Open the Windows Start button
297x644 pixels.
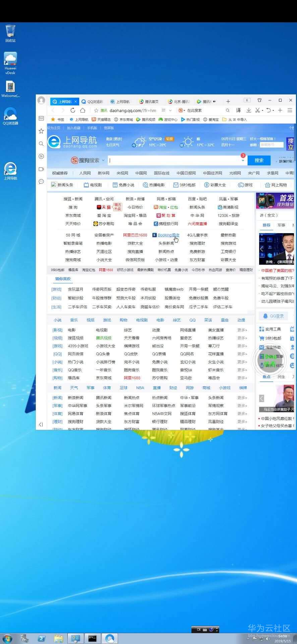pyautogui.click(x=7, y=638)
